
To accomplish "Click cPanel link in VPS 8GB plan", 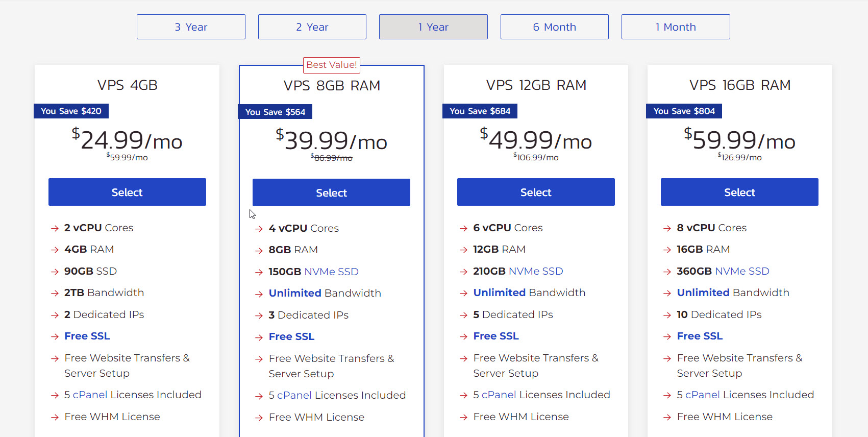I will point(294,395).
